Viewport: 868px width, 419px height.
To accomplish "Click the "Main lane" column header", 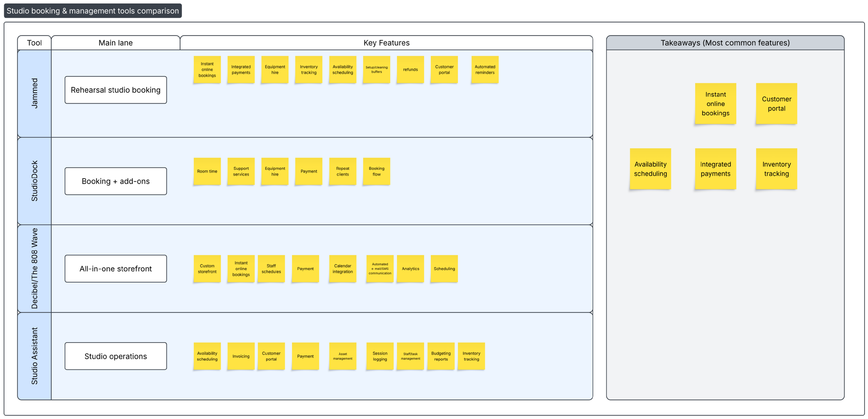I will tap(116, 43).
